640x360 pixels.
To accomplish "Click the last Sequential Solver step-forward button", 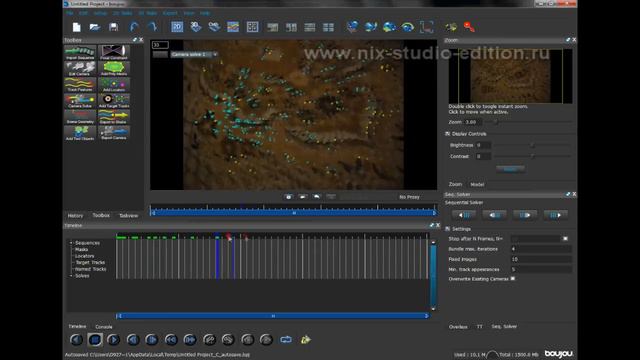I will pos(556,215).
